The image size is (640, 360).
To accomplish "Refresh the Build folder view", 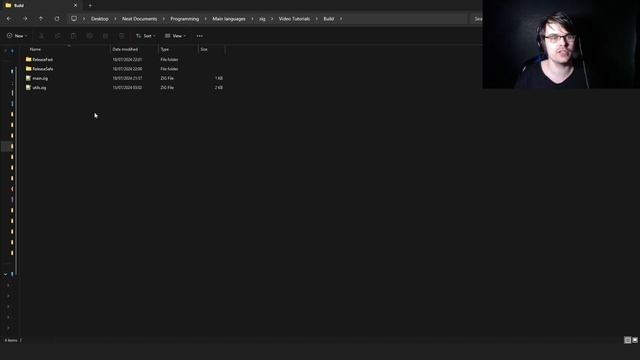I will 57,19.
